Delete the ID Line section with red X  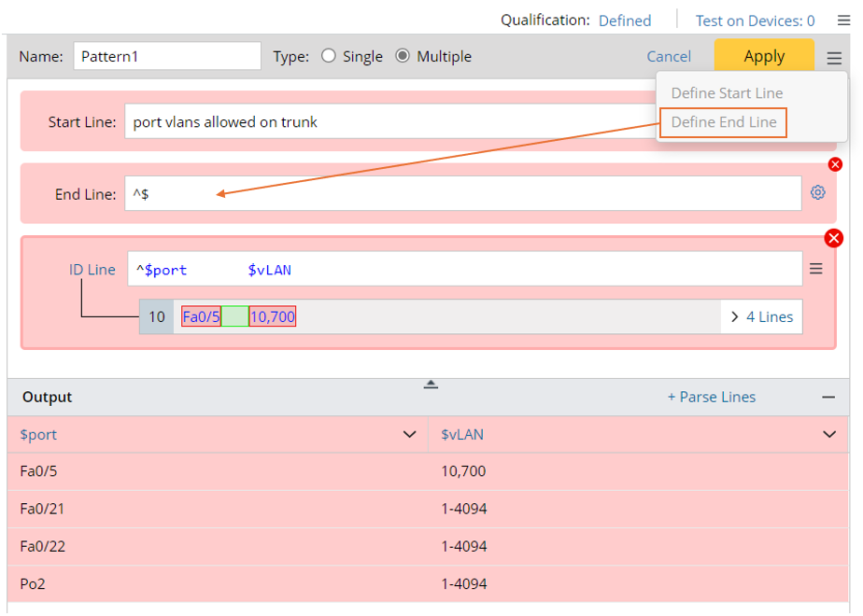coord(834,238)
